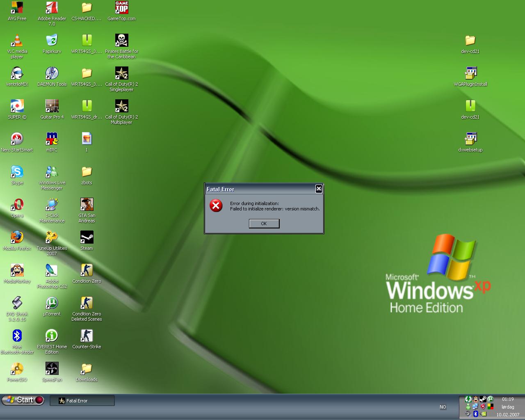The image size is (525, 420).
Task: Select the file icon named 1
Action: click(x=87, y=143)
